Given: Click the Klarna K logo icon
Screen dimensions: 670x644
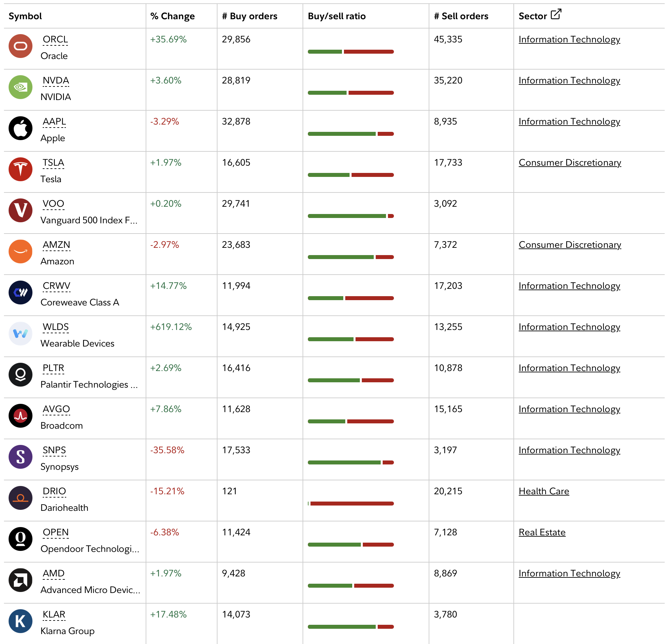Looking at the screenshot, I should pyautogui.click(x=21, y=621).
